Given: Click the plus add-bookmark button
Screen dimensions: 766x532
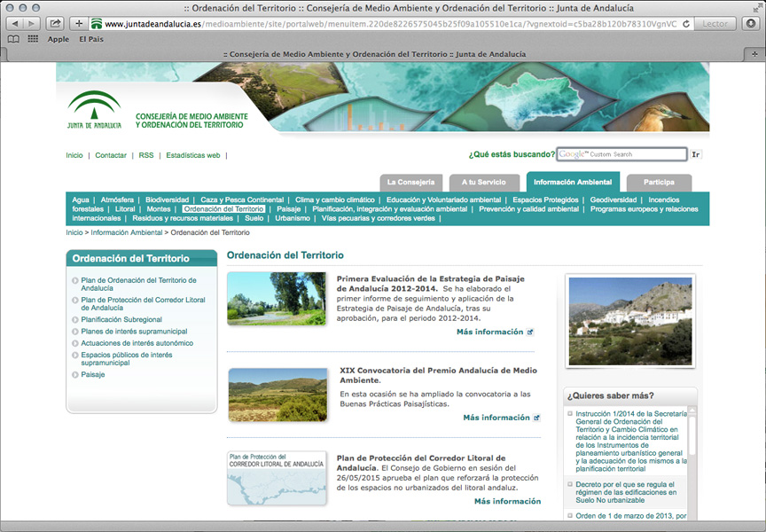Looking at the screenshot, I should (80, 24).
